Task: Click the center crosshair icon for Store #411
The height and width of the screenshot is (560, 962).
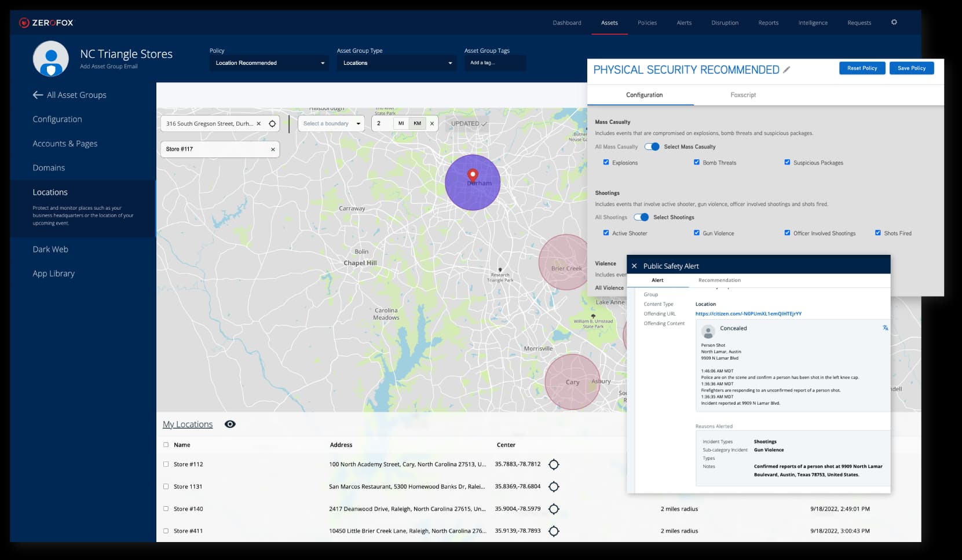Action: point(554,530)
